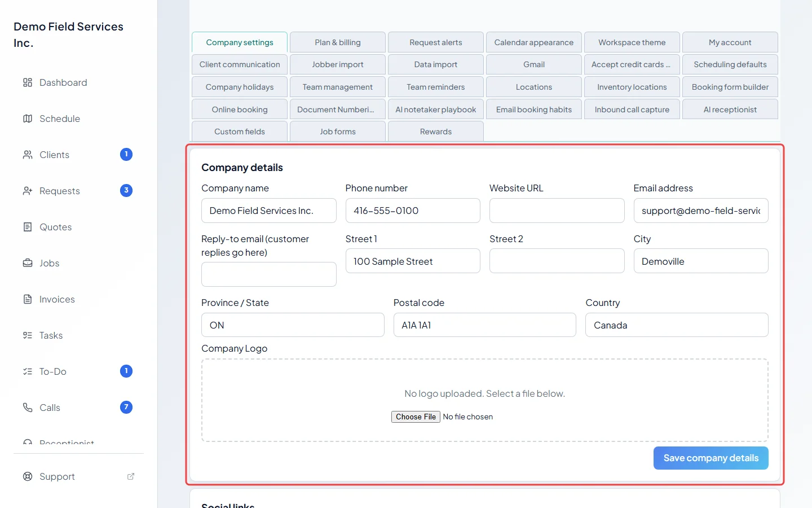Open the Request alerts tab
Image resolution: width=812 pixels, height=508 pixels.
tap(436, 42)
